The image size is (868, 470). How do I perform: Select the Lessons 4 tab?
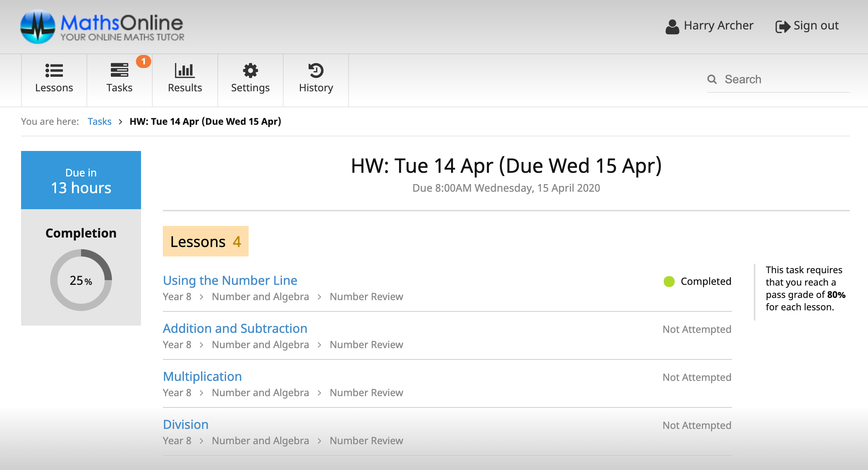[x=205, y=241]
